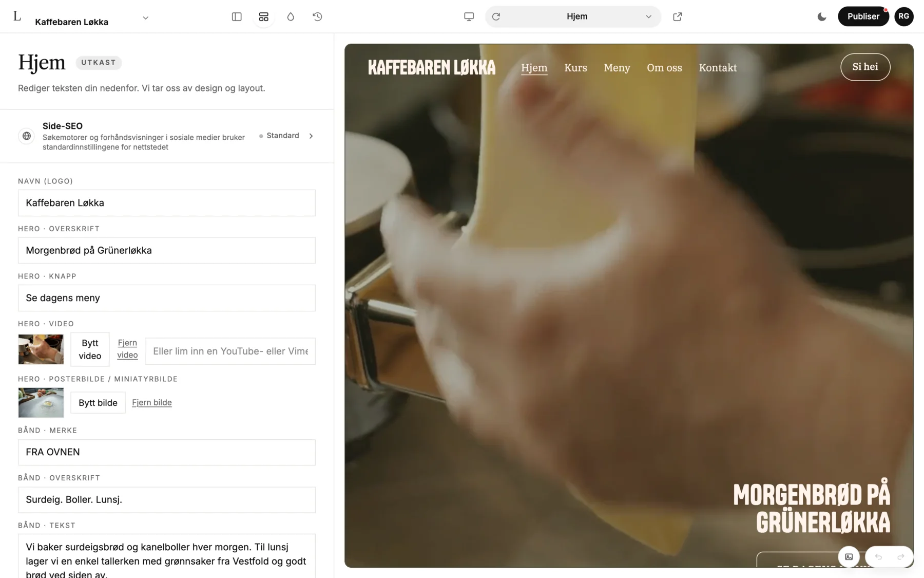Open the theme droplet icon
924x578 pixels.
[x=291, y=16]
